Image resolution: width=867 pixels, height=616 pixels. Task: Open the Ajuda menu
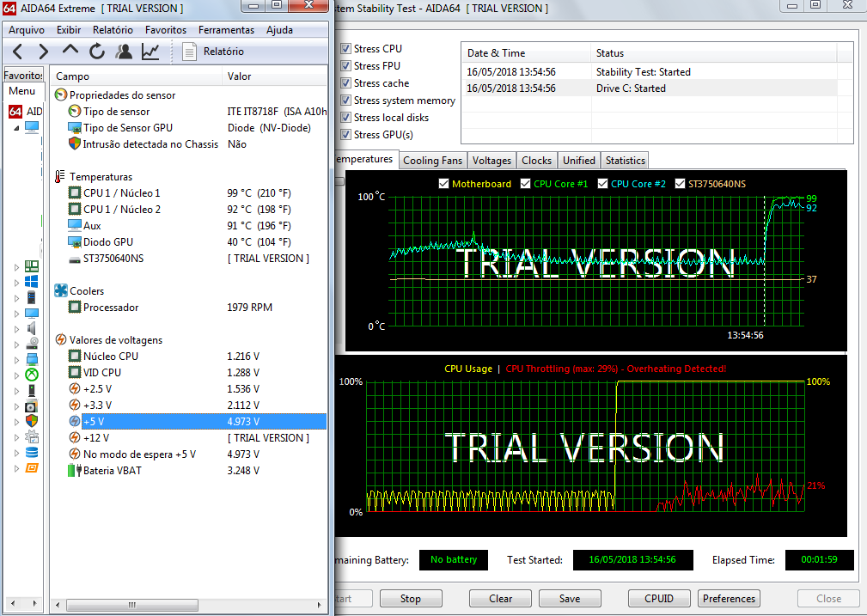279,30
